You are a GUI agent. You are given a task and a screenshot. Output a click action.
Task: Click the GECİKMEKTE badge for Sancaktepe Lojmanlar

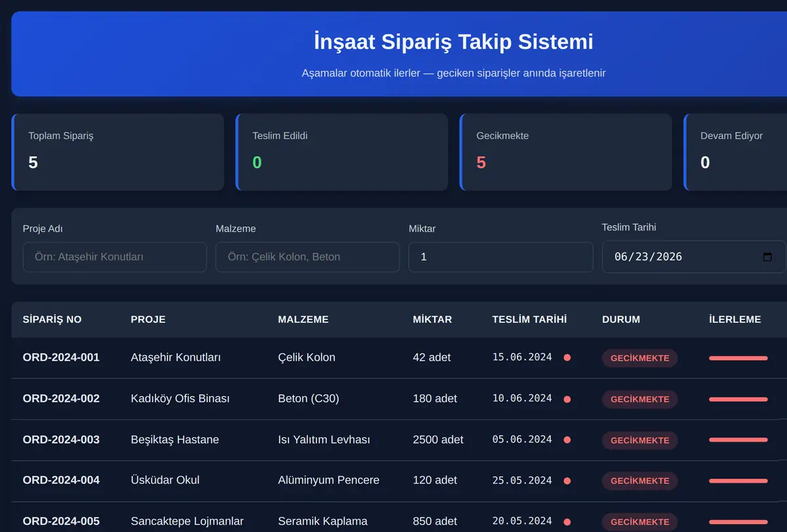(640, 522)
